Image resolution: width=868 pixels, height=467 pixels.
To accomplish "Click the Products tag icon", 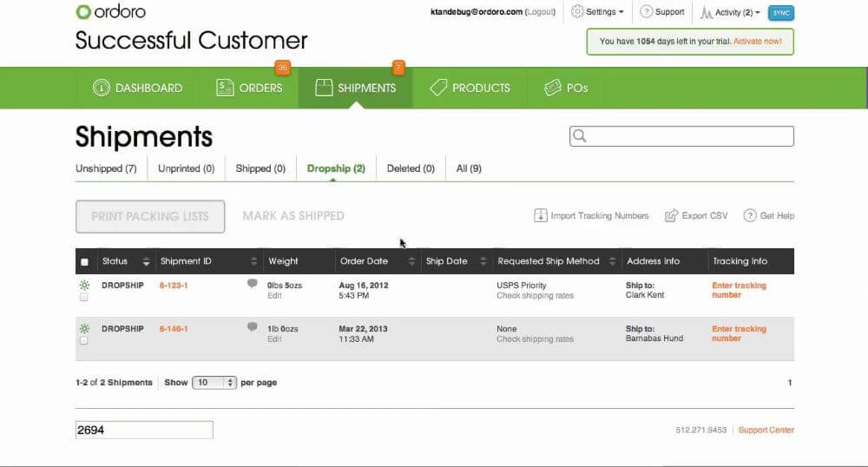I will (x=437, y=88).
